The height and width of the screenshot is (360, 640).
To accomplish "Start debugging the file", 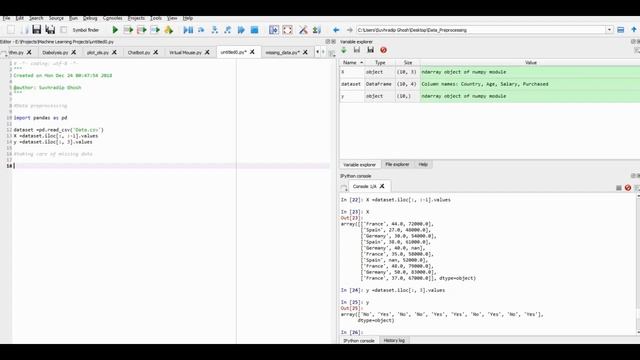I will 188,30.
